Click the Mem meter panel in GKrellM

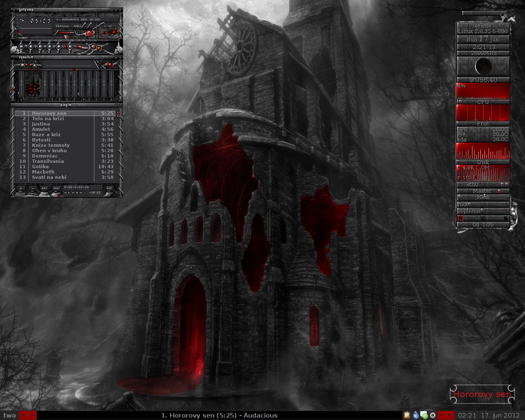point(483,197)
